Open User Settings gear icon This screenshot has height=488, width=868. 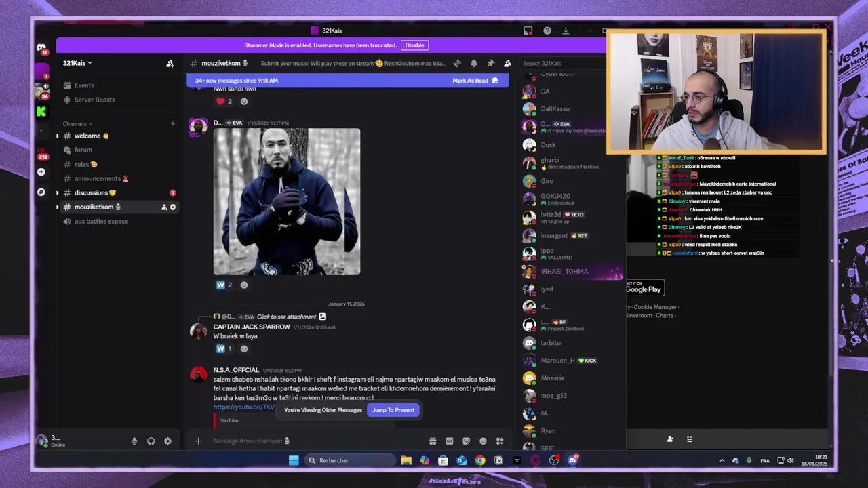pos(167,441)
